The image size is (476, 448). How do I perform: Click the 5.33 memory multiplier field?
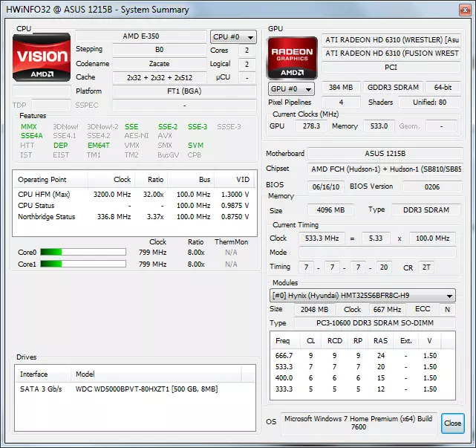pyautogui.click(x=376, y=238)
